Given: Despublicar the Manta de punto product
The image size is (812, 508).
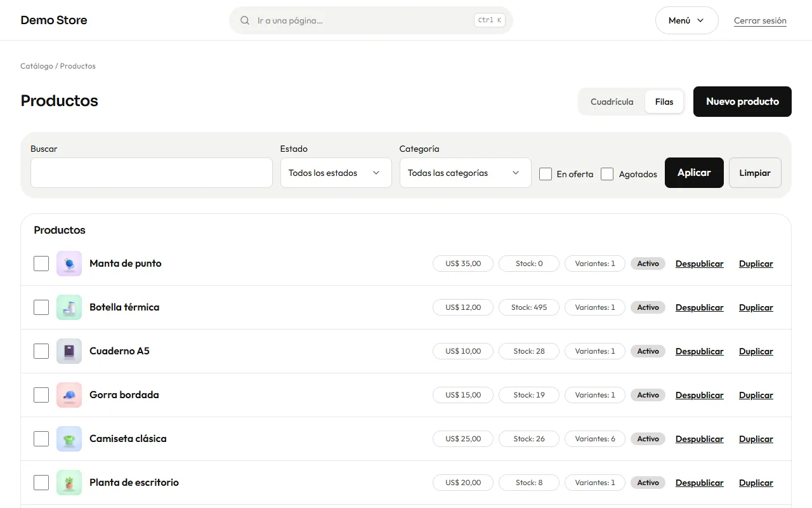Looking at the screenshot, I should [699, 264].
